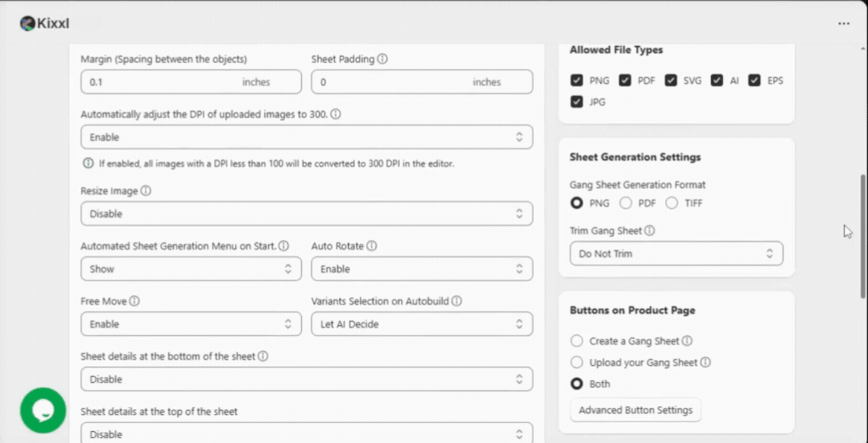
Task: Click the Margin spacing input field
Action: pyautogui.click(x=161, y=82)
